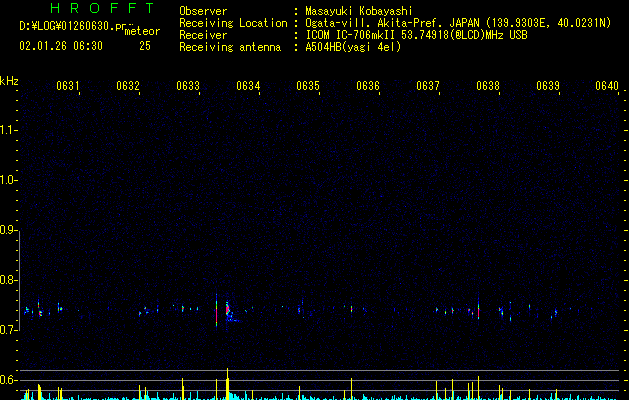629x400 pixels.
Task: Click the 'meteor' label
Action: pyautogui.click(x=142, y=31)
